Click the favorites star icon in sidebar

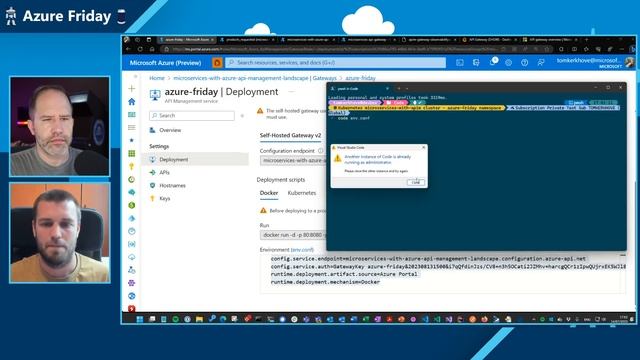coord(131,140)
